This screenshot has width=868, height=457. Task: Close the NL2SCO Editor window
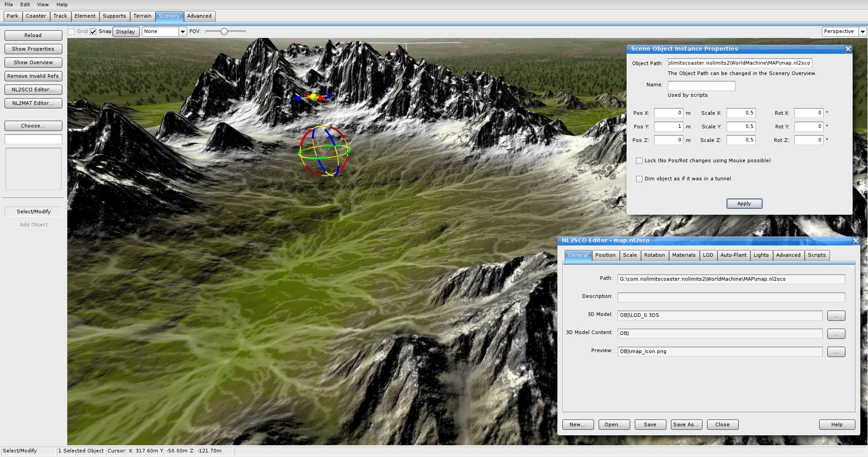point(856,240)
